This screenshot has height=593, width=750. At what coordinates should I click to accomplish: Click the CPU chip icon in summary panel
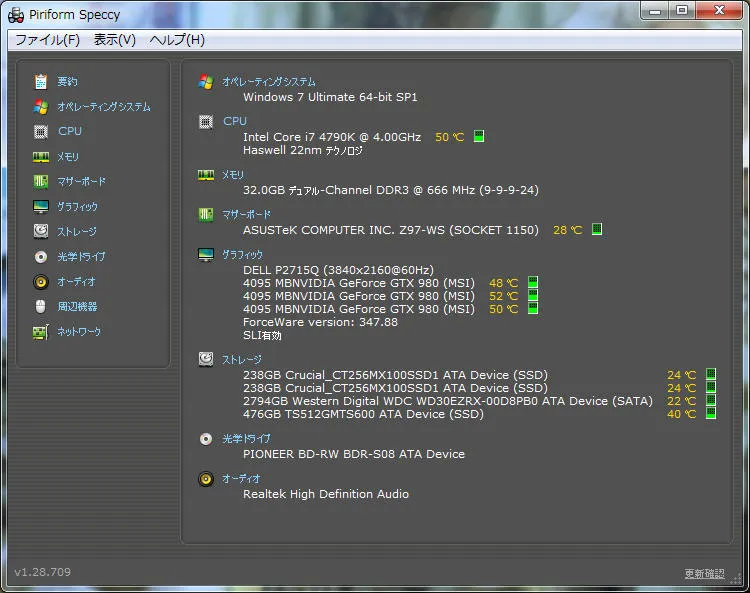(x=206, y=122)
